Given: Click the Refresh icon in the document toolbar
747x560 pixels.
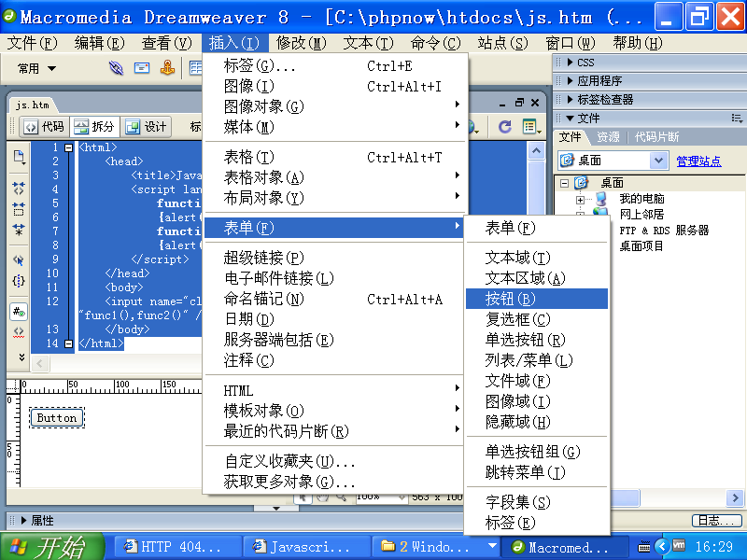Looking at the screenshot, I should click(x=504, y=127).
